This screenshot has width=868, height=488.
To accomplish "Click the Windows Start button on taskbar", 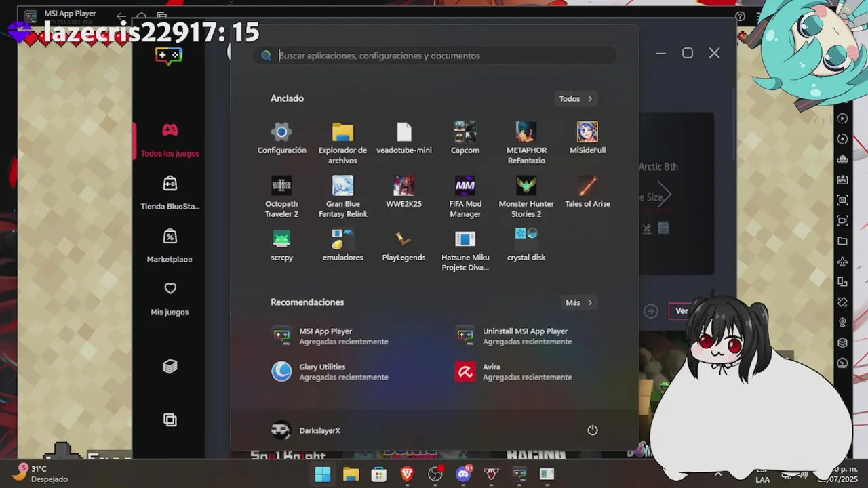I will (323, 474).
